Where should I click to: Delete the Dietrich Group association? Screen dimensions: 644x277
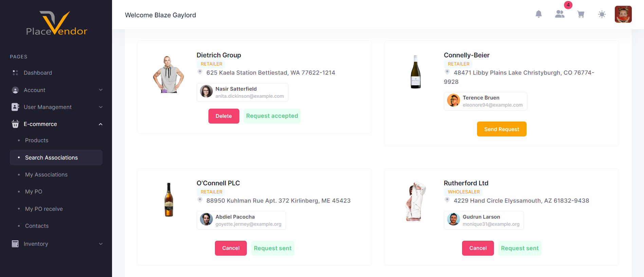(224, 116)
